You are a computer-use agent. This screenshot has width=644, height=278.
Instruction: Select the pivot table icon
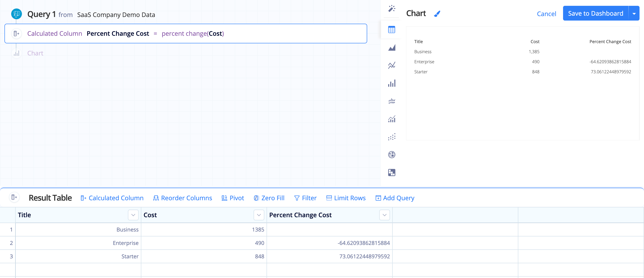(x=392, y=173)
